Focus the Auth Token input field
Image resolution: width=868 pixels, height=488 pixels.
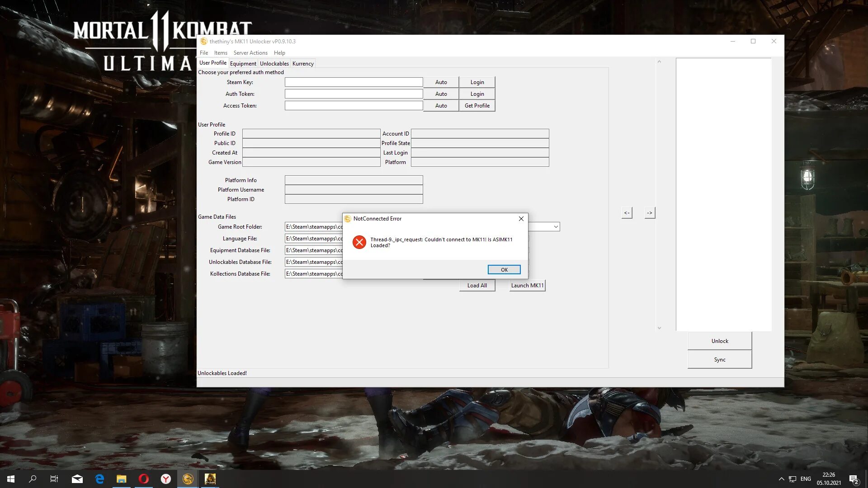click(x=354, y=94)
